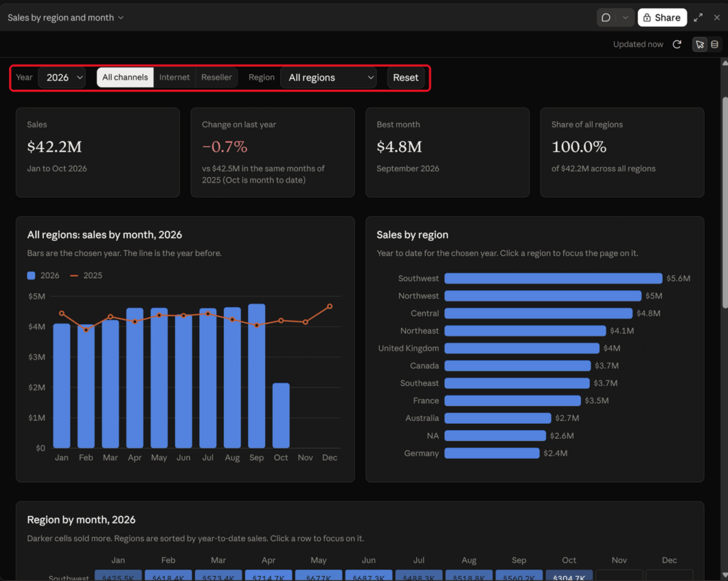The width and height of the screenshot is (728, 581).
Task: Click the September bar in the monthly chart
Action: pyautogui.click(x=257, y=376)
